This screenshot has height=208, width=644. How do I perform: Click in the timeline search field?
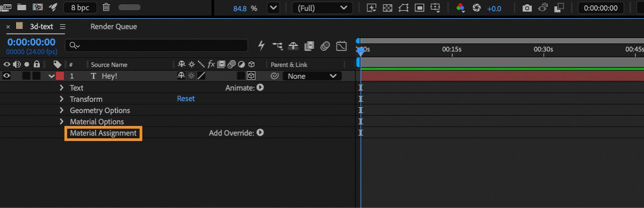[156, 46]
